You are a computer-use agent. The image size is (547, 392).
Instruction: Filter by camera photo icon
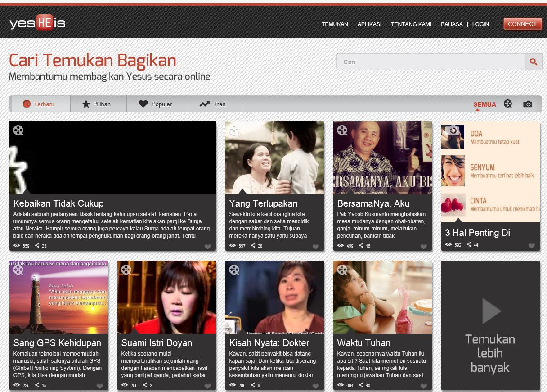pyautogui.click(x=528, y=104)
